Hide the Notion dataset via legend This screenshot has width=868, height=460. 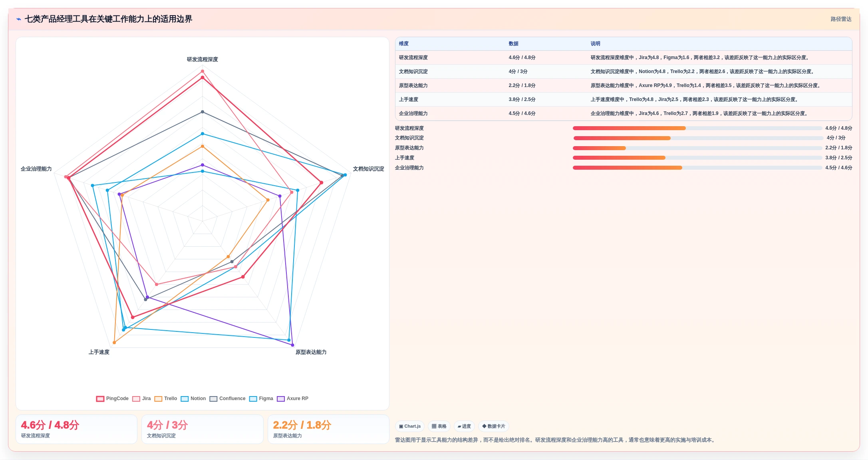(185, 399)
